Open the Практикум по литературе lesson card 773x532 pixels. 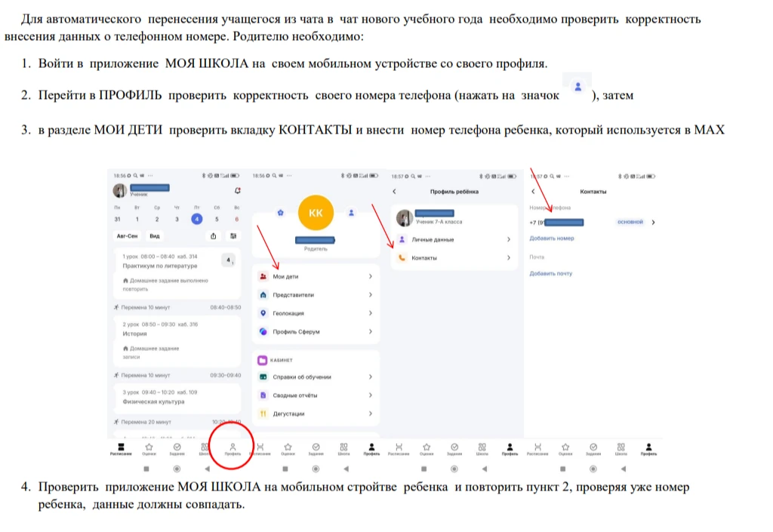[177, 272]
